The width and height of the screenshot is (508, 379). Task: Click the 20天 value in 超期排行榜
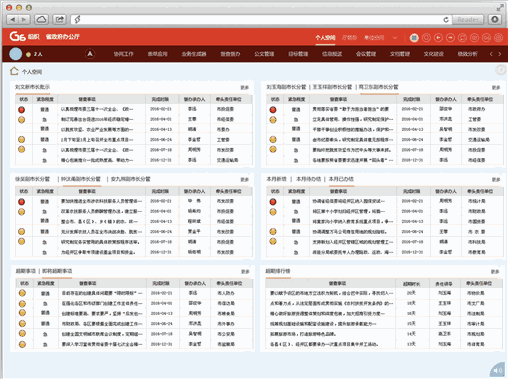[411, 293]
